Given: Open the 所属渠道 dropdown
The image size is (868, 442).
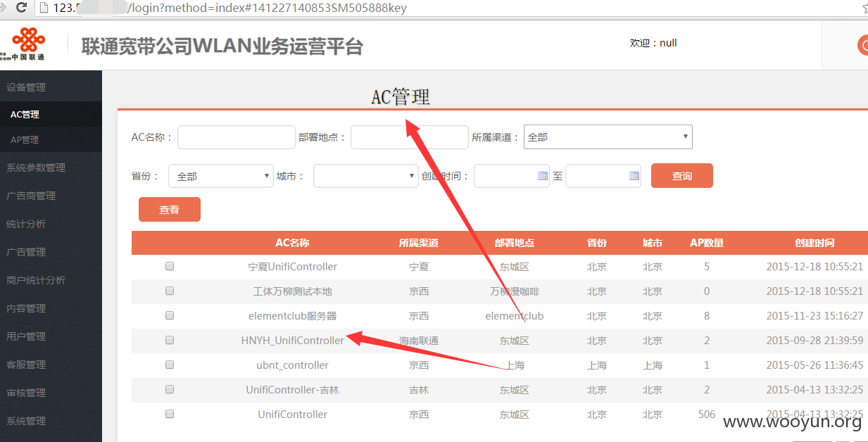Looking at the screenshot, I should [x=608, y=137].
